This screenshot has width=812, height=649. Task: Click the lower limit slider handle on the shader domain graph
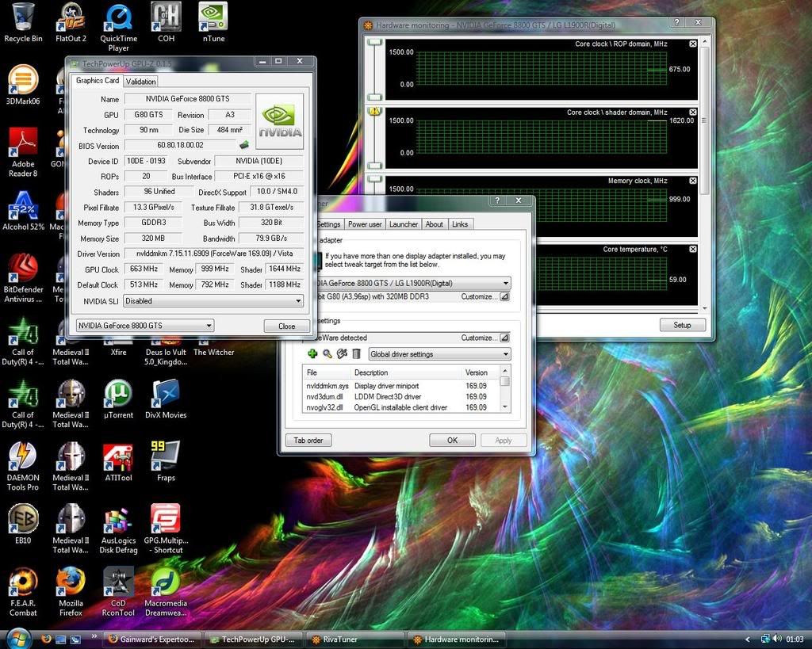click(374, 166)
